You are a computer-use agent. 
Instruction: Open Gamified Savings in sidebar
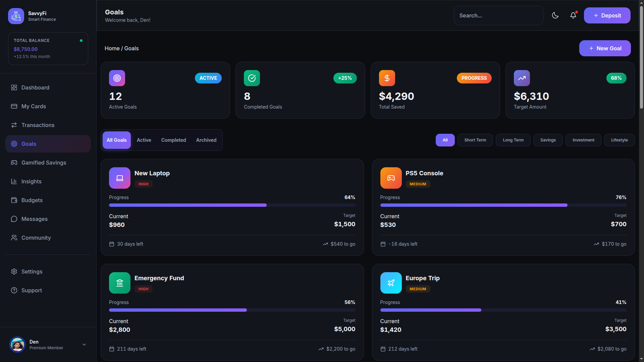coord(44,163)
